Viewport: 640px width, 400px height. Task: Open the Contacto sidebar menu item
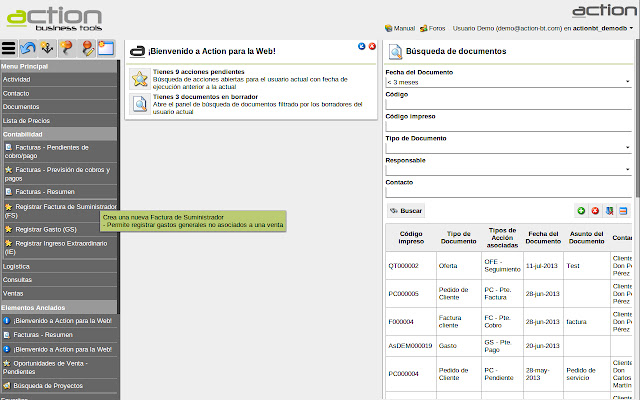[59, 93]
